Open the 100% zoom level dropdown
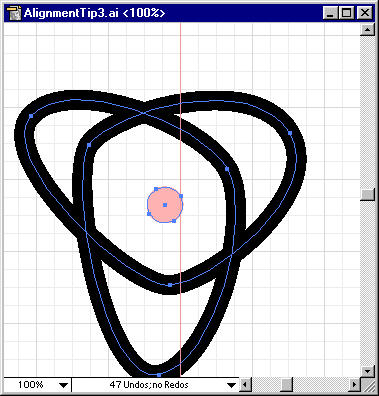Viewport: 379px width, 396px height. pos(63,385)
